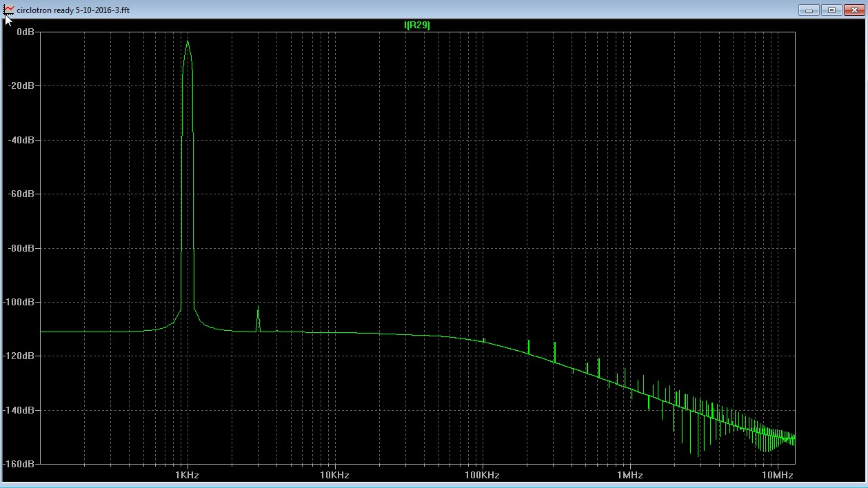Click the -80dB vertical axis label
This screenshot has width=868, height=488.
click(x=21, y=248)
